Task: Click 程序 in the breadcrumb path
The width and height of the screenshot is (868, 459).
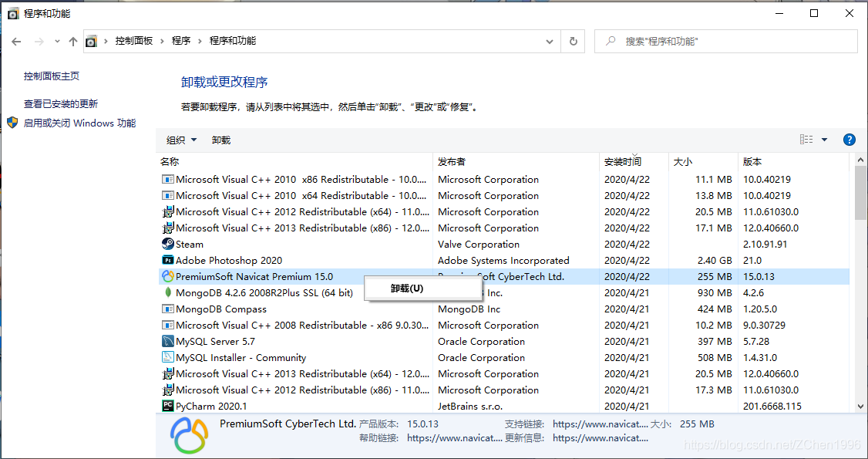Action: tap(181, 41)
